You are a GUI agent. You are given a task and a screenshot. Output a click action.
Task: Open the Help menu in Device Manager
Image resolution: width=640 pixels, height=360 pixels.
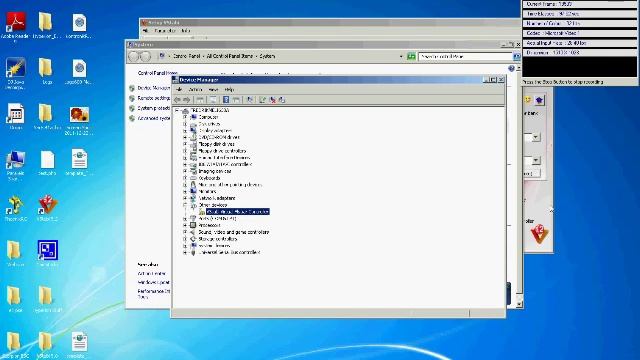pos(229,89)
